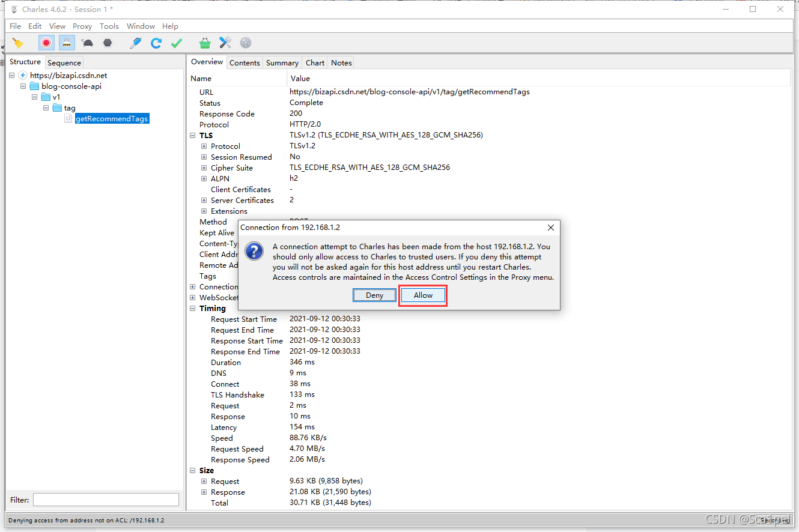This screenshot has width=799, height=532.
Task: Click the Compose pen icon
Action: (x=136, y=43)
